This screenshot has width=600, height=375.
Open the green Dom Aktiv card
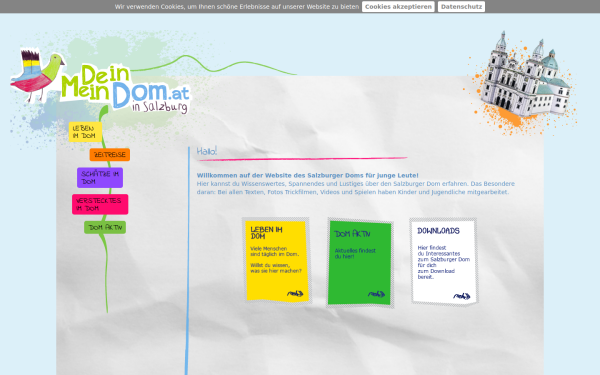click(360, 263)
